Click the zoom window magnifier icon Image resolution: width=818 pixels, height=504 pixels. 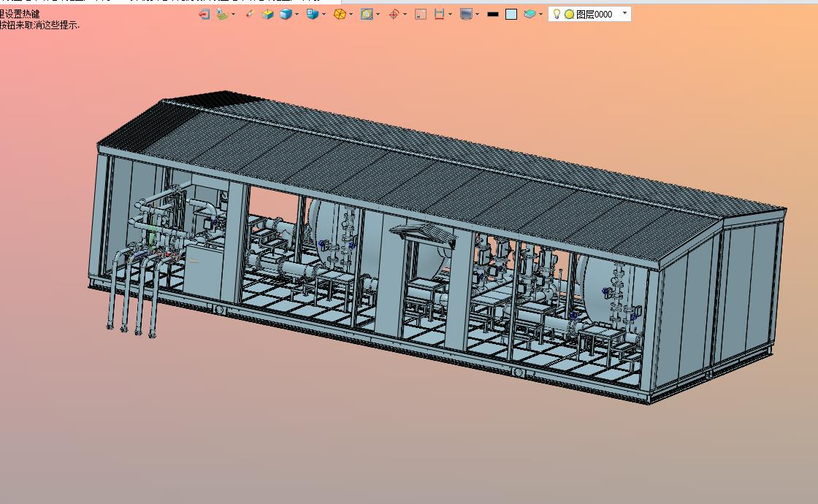tap(367, 15)
